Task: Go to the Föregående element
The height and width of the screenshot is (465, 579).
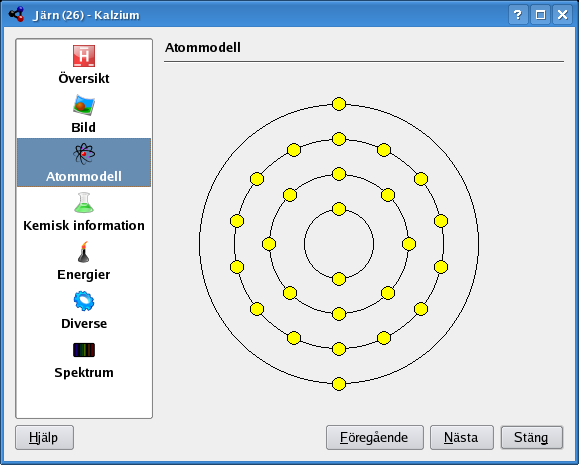Action: point(374,438)
